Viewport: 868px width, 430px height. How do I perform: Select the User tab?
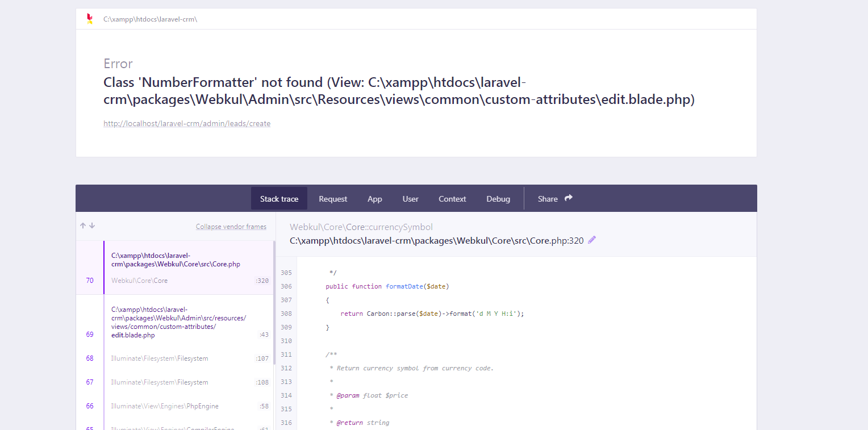click(x=410, y=199)
